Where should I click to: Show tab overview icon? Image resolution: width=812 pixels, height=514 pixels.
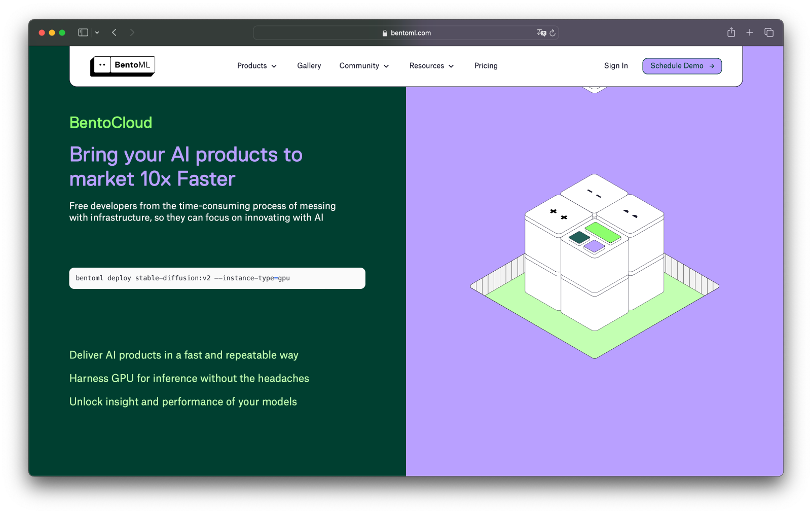tap(769, 32)
